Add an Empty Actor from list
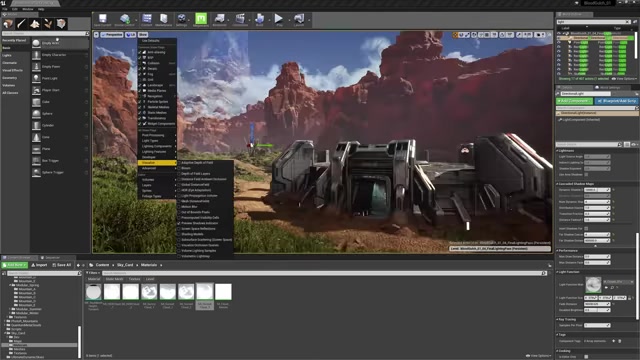Screen dimensions: 640x360 [x=60, y=43]
